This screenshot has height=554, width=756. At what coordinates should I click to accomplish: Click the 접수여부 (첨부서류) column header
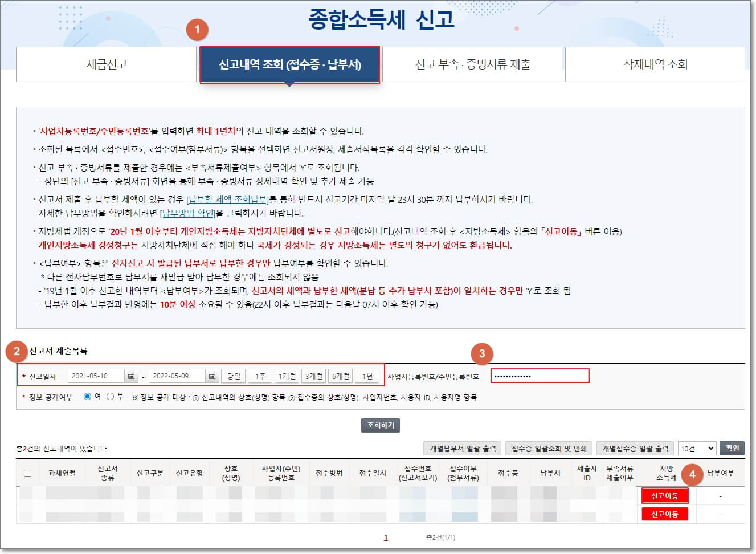[463, 473]
